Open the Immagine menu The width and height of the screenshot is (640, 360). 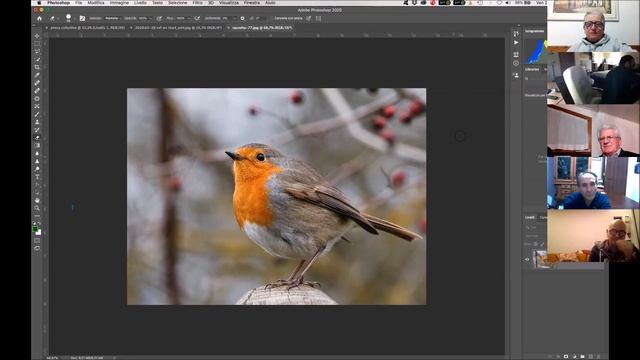119,2
